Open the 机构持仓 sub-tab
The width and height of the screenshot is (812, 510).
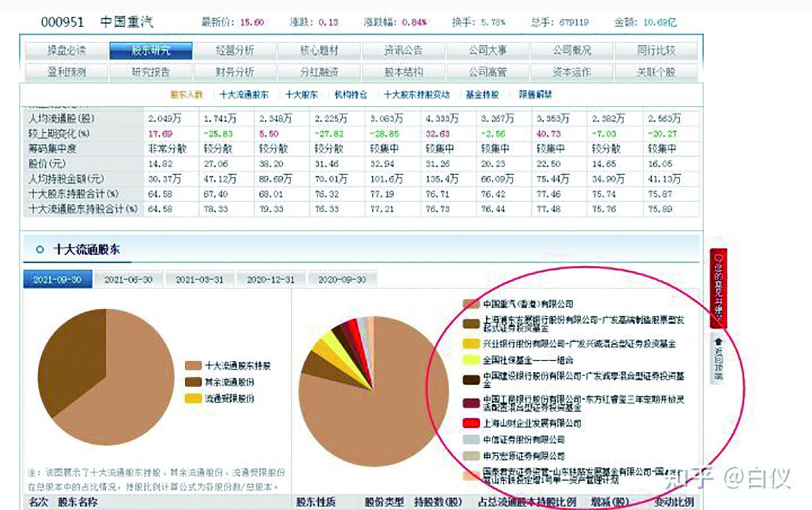click(351, 95)
